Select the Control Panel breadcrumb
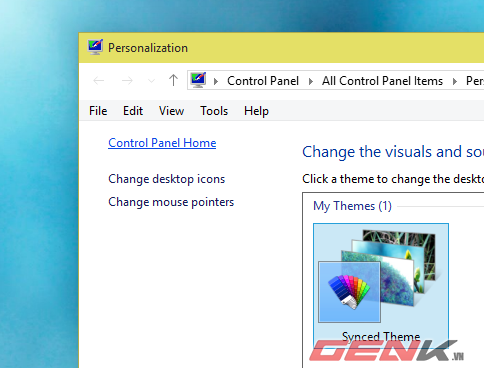The width and height of the screenshot is (484, 368). pos(263,81)
